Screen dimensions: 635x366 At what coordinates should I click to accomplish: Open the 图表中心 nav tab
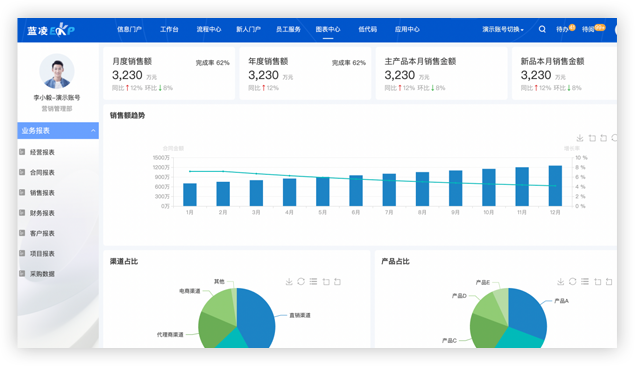pyautogui.click(x=328, y=29)
